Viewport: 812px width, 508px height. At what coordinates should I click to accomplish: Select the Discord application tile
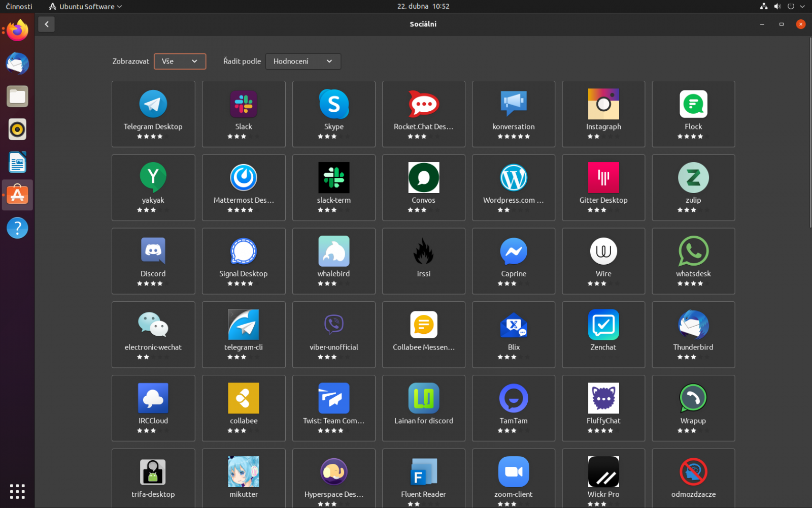(153, 261)
